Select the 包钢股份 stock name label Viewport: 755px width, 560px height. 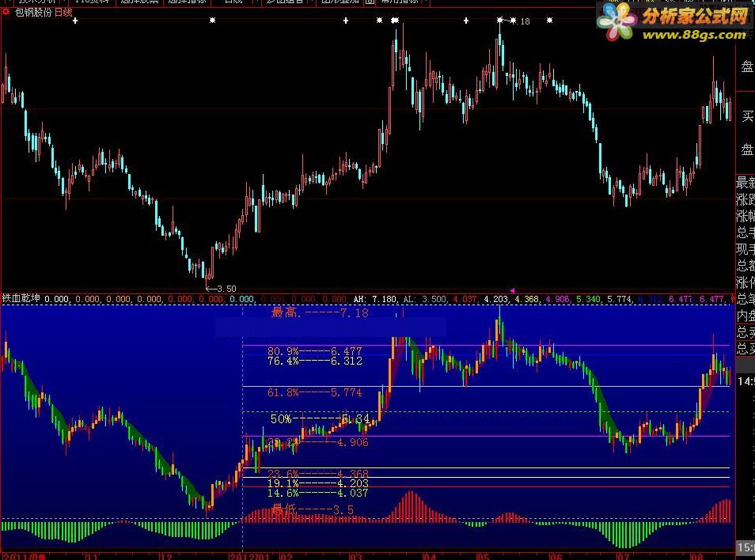tap(34, 13)
